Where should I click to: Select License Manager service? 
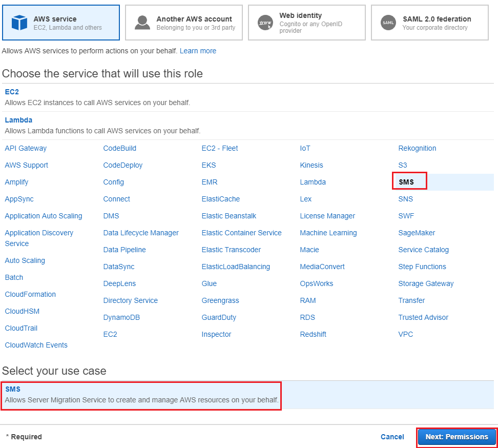point(327,216)
